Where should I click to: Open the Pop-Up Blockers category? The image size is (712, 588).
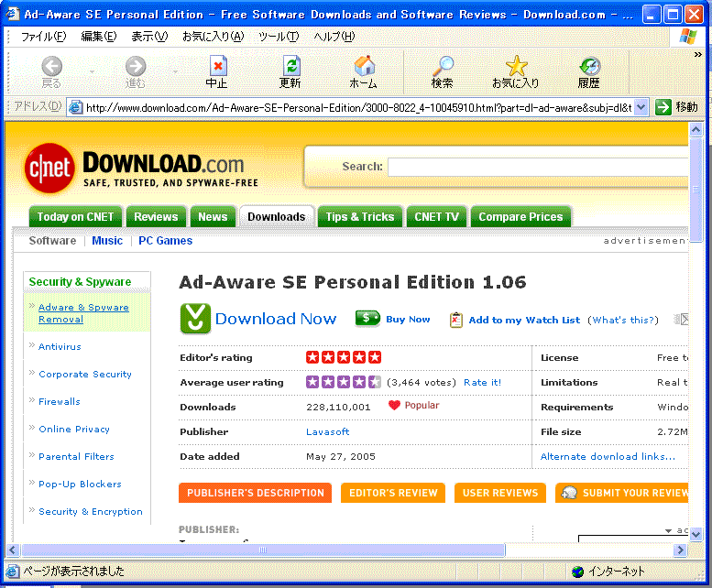pos(80,485)
